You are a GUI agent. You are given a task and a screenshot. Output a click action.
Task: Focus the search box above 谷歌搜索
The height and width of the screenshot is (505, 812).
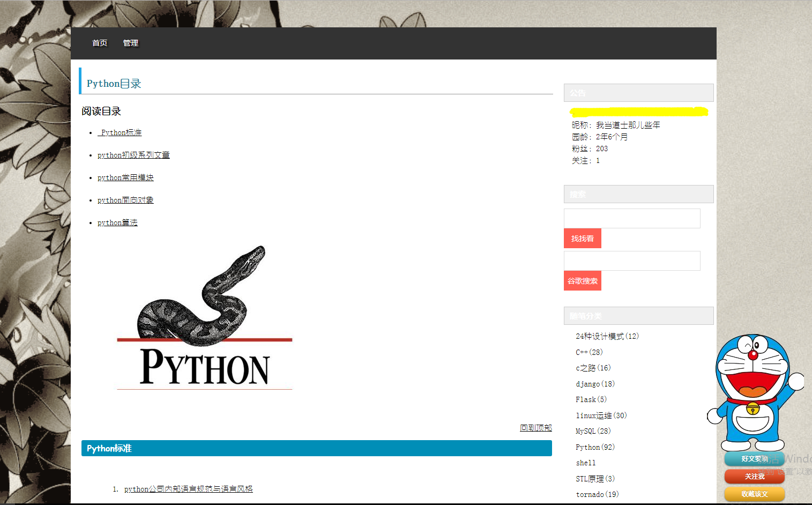632,261
